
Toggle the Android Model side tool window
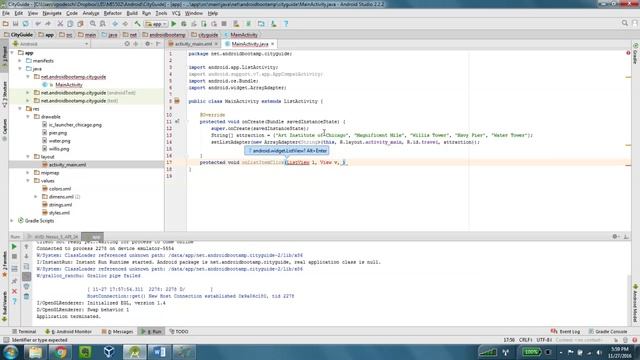click(636, 304)
